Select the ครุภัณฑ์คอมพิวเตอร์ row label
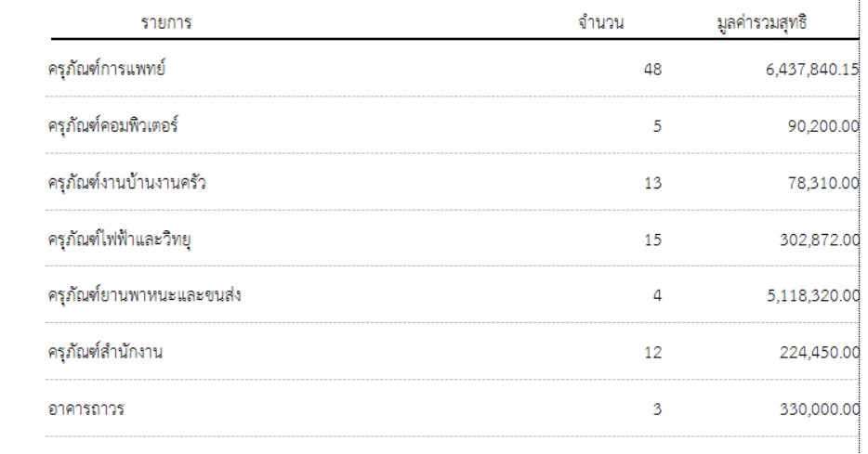Screen dimensions: 868x454 click(113, 126)
